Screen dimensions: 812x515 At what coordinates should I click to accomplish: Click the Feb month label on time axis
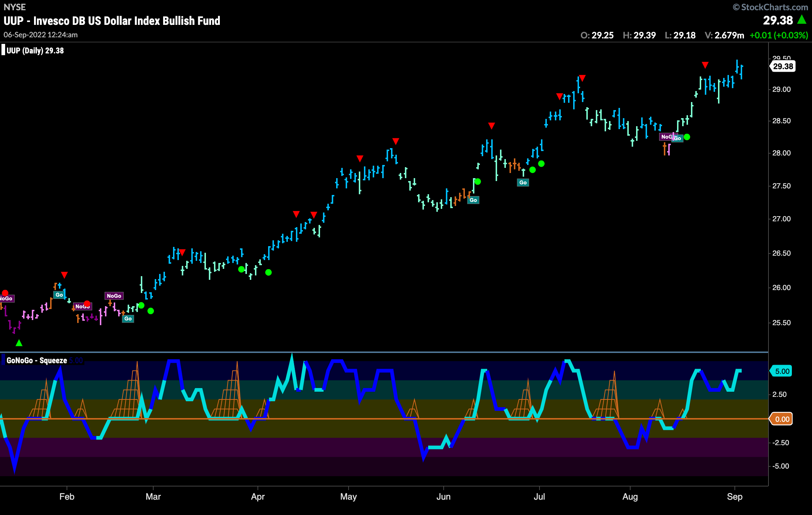pos(67,496)
